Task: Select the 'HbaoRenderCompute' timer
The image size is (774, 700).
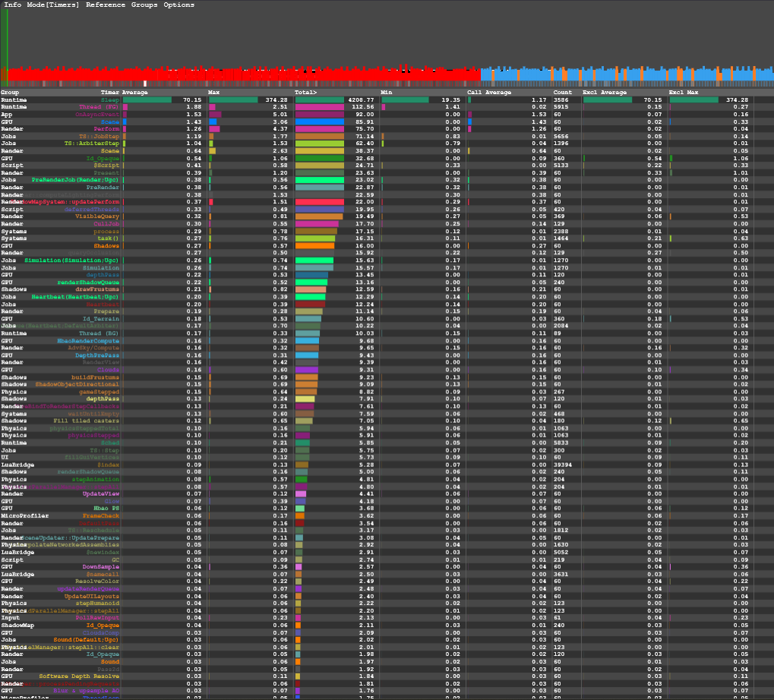Action: pyautogui.click(x=88, y=341)
